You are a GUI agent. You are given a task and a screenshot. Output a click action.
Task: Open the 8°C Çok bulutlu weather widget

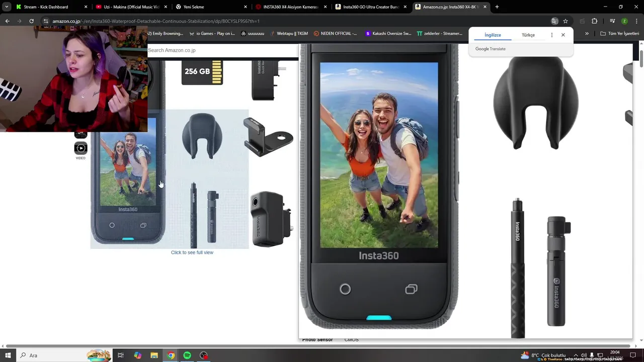[543, 355]
